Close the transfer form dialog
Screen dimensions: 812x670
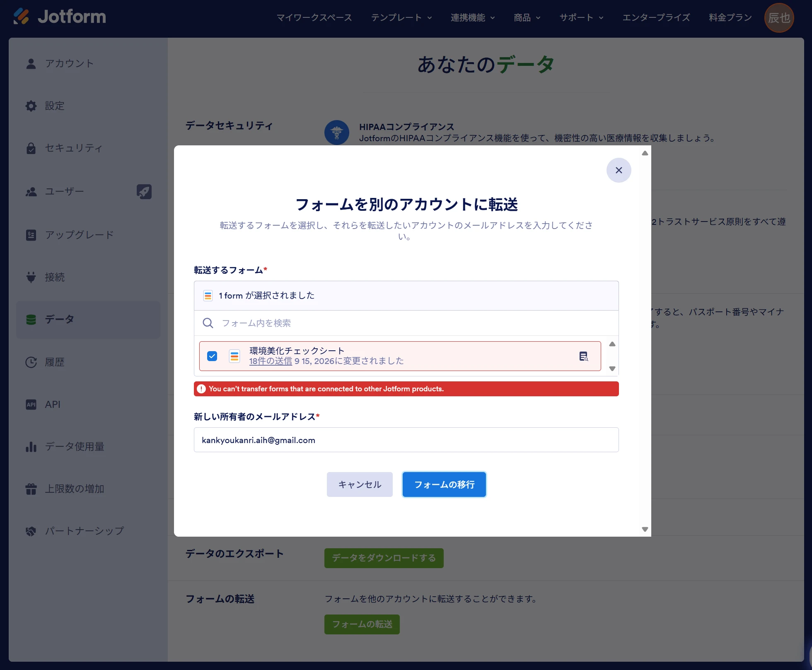pyautogui.click(x=619, y=170)
